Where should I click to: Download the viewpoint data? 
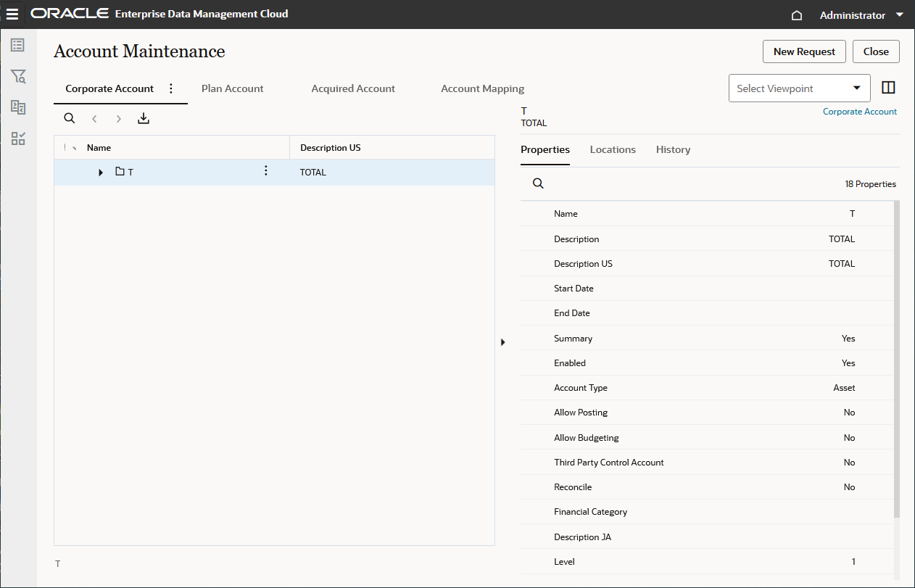tap(144, 118)
